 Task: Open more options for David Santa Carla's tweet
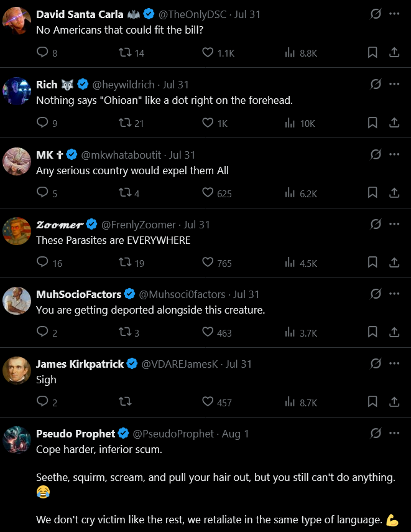pos(394,14)
